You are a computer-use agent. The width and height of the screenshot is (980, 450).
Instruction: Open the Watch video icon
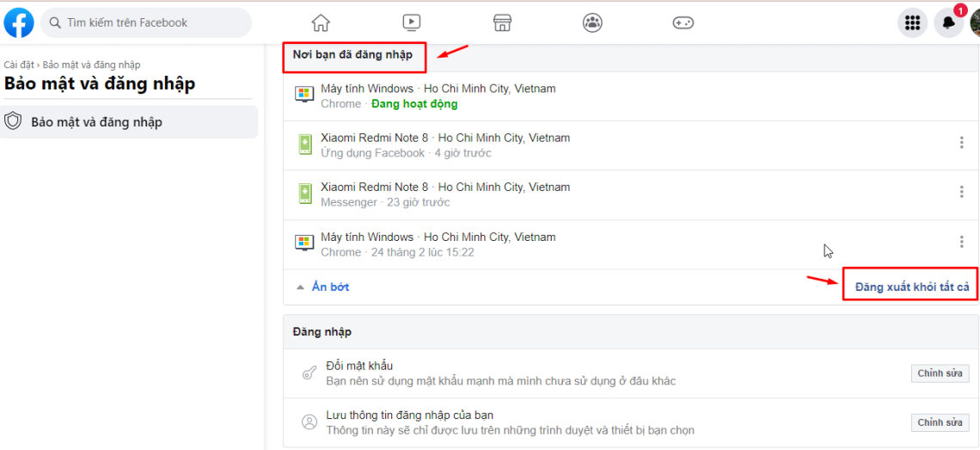coord(411,23)
